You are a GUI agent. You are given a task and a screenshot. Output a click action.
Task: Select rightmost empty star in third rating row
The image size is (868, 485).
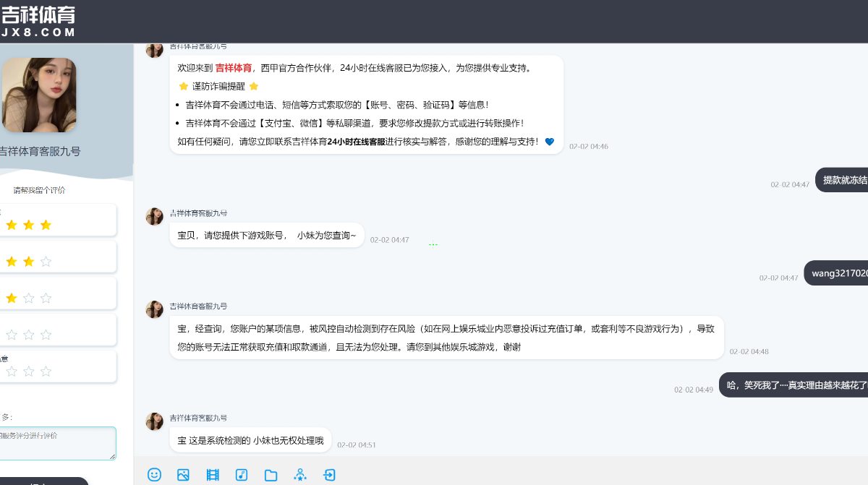click(x=46, y=298)
